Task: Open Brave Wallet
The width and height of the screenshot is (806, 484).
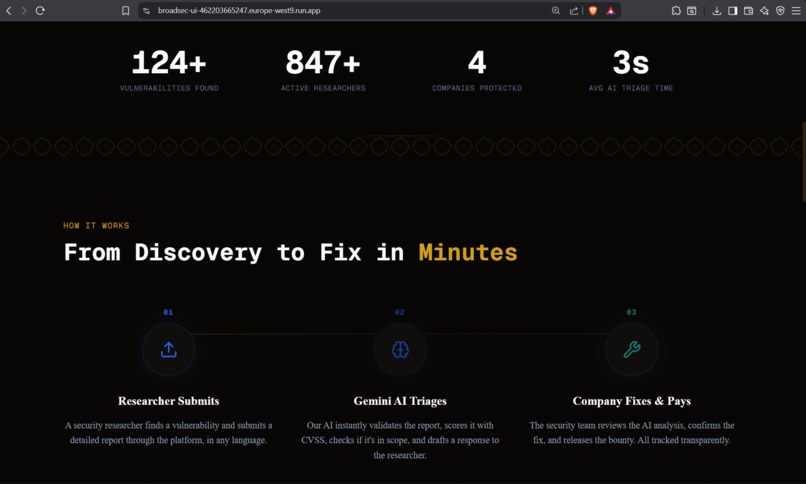Action: pyautogui.click(x=748, y=10)
